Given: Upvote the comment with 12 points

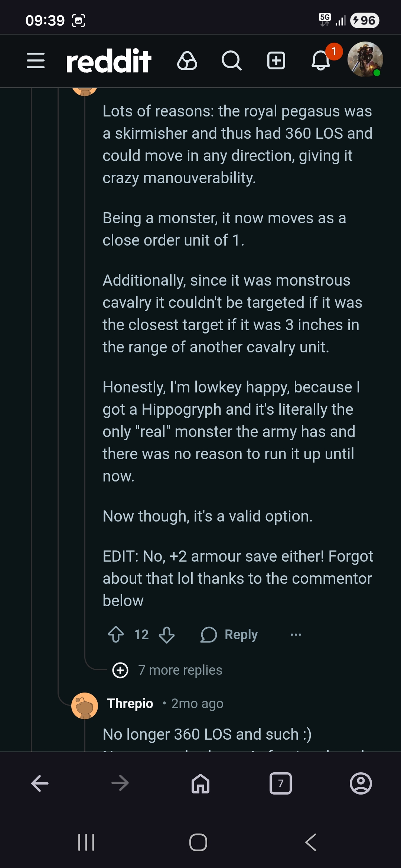Looking at the screenshot, I should [x=116, y=634].
